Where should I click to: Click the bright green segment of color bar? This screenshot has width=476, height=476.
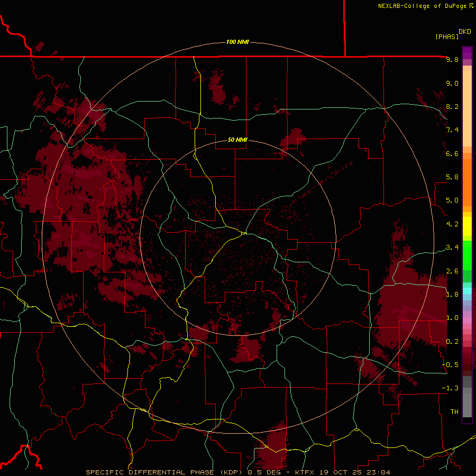pos(467,255)
